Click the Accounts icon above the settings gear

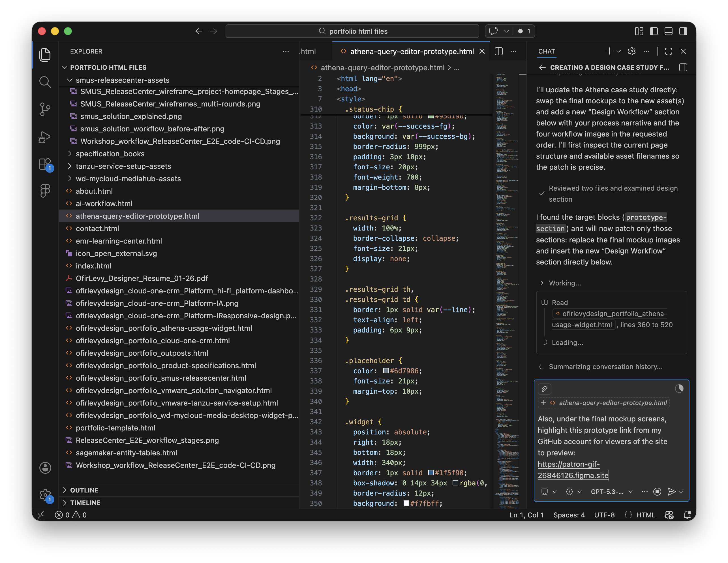point(45,468)
